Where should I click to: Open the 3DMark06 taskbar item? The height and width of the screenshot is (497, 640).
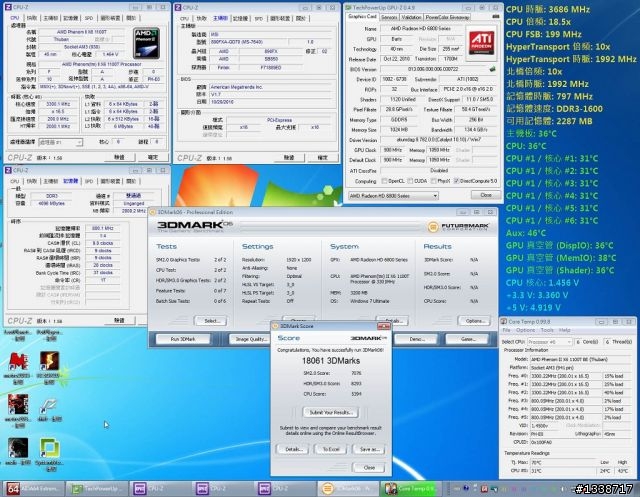[347, 488]
